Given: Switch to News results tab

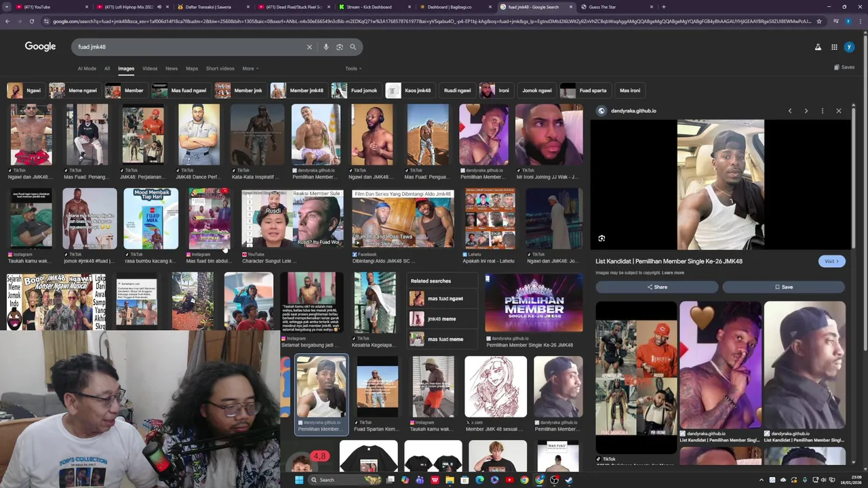Looking at the screenshot, I should [172, 68].
